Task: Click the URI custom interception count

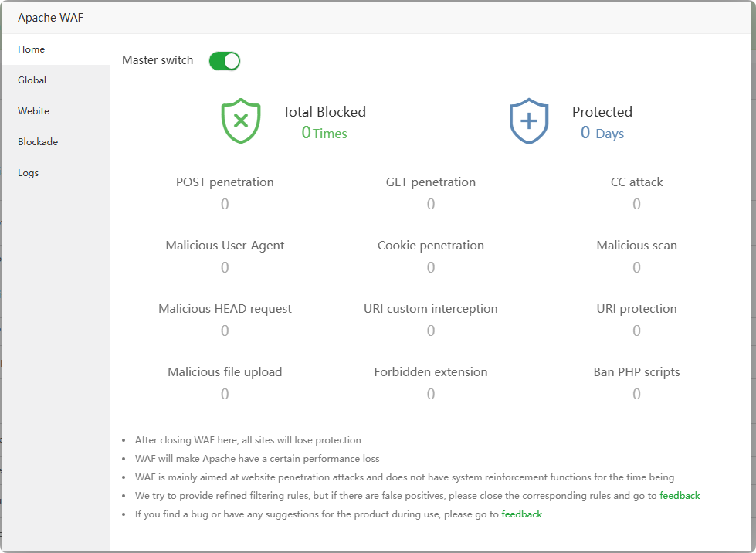Action: pos(431,331)
